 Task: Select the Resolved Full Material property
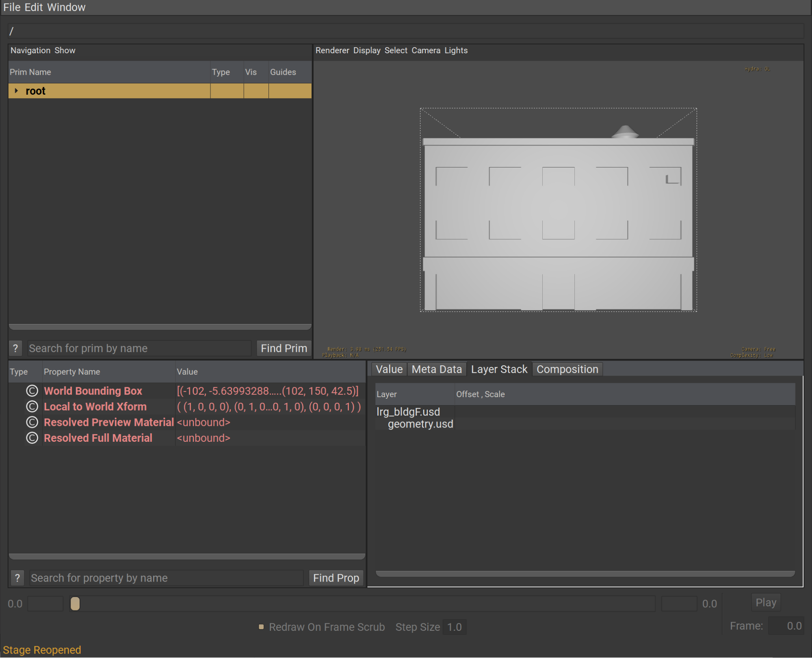(98, 439)
